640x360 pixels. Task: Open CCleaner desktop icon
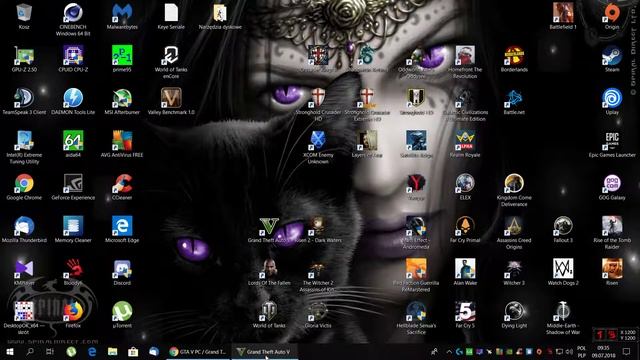(x=122, y=187)
